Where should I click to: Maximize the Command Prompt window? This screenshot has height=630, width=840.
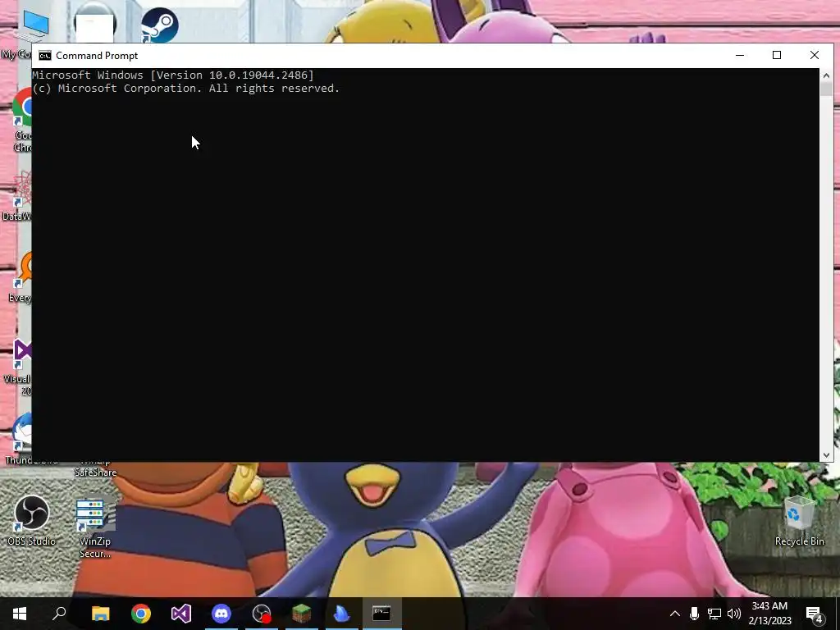(777, 55)
